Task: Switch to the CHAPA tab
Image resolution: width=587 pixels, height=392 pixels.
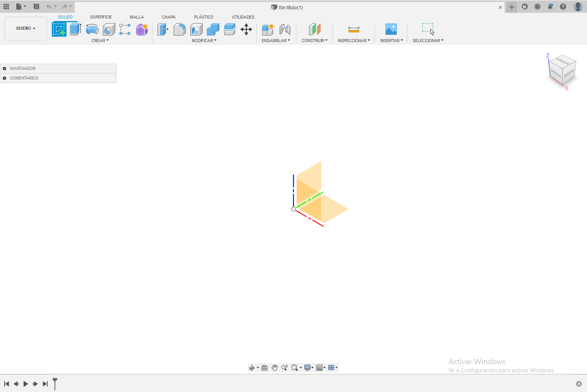Action: 169,17
